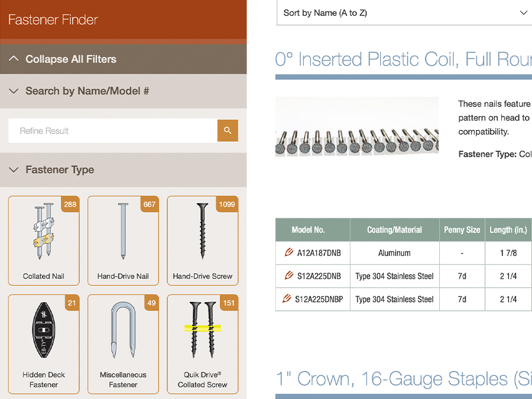Image resolution: width=532 pixels, height=399 pixels.
Task: Collapse All Filters in the sidebar
Action: click(x=70, y=59)
